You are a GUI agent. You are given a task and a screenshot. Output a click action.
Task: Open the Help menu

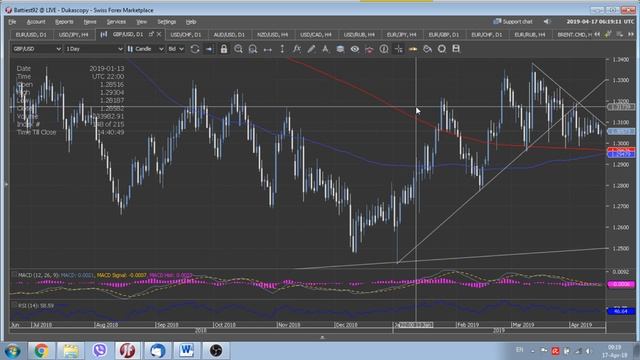pyautogui.click(x=191, y=22)
